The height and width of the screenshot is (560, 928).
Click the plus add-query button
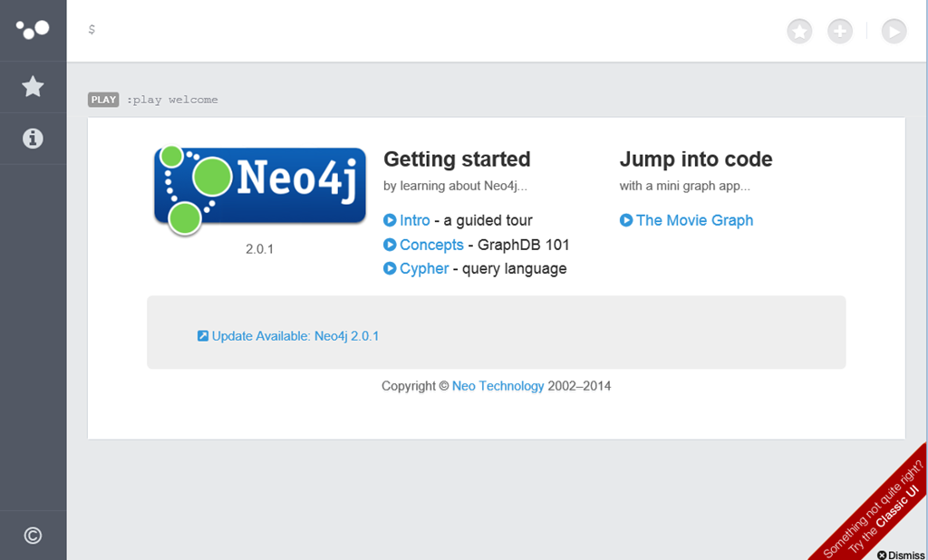coord(840,31)
